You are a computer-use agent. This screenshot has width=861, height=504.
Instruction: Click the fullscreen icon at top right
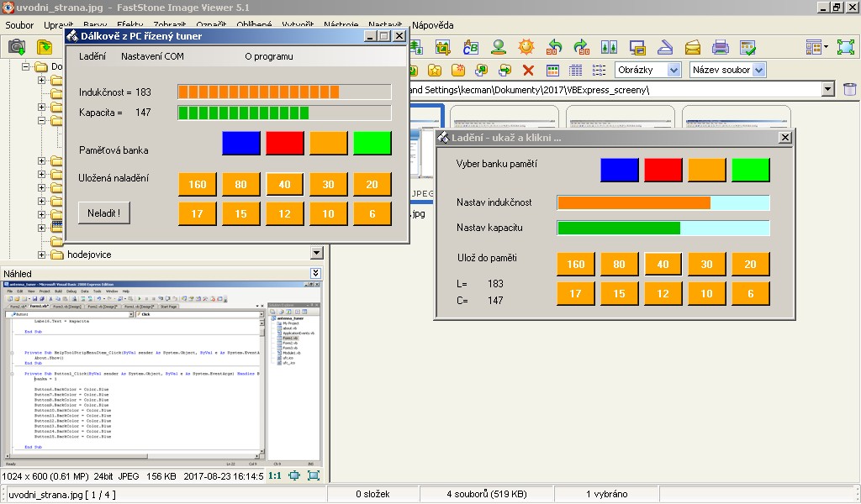845,47
